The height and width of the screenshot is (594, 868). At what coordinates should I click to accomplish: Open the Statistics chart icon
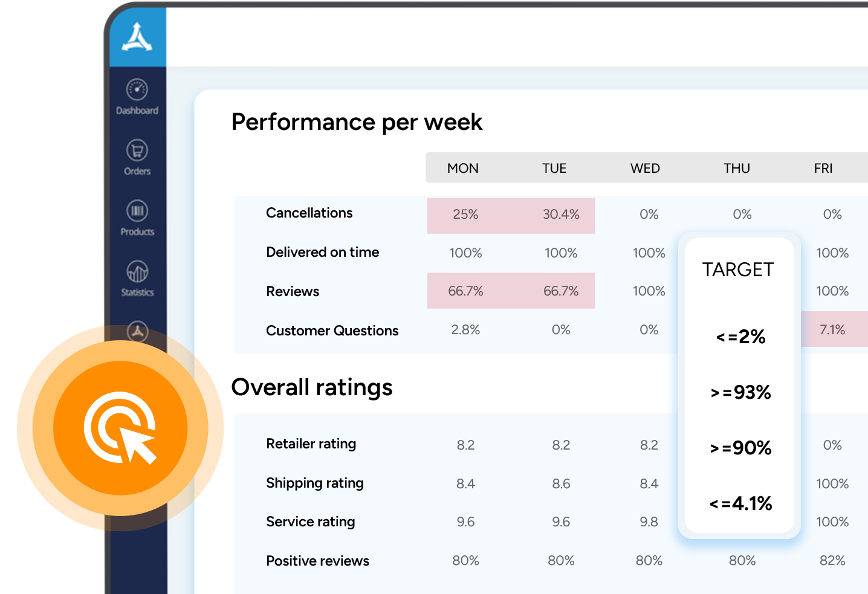pyautogui.click(x=137, y=271)
